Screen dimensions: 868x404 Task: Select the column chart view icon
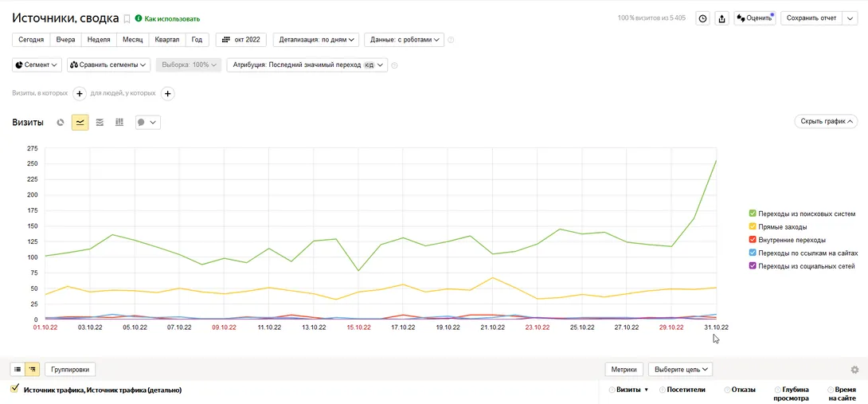click(x=119, y=123)
